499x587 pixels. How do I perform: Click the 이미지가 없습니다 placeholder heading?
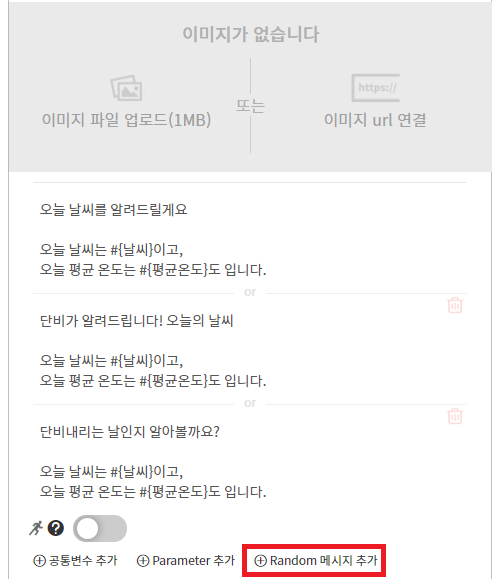[x=250, y=34]
